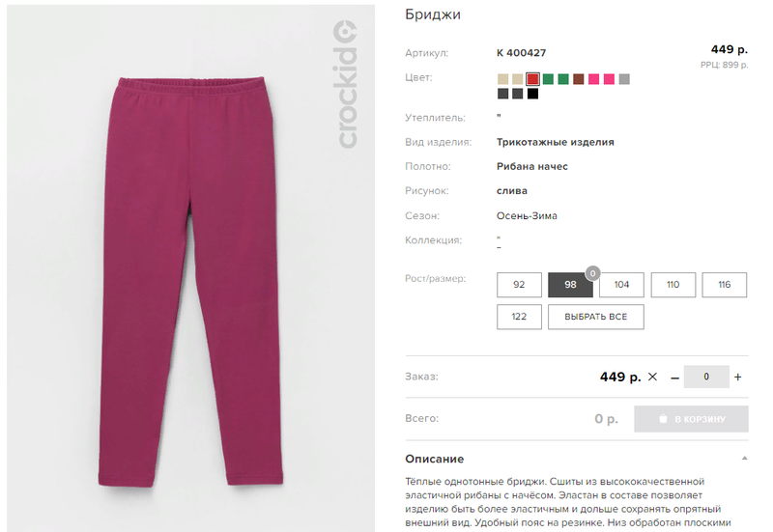Click the order quantity input field
Screen dimensions: 773x532
(x=706, y=377)
